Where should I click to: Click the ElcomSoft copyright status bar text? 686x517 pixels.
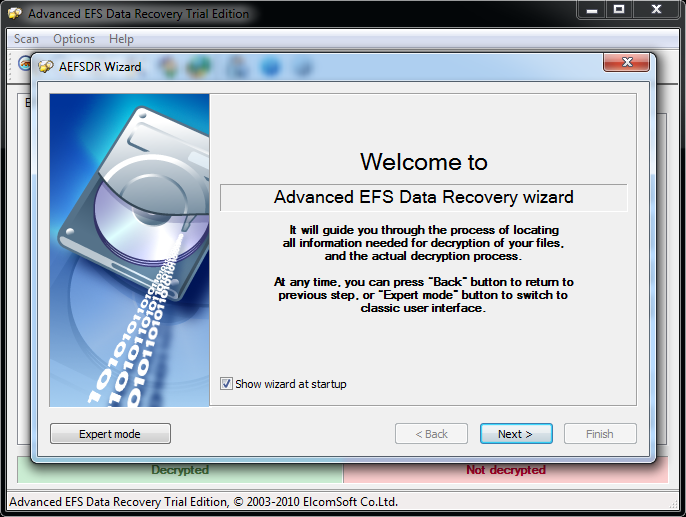(203, 502)
